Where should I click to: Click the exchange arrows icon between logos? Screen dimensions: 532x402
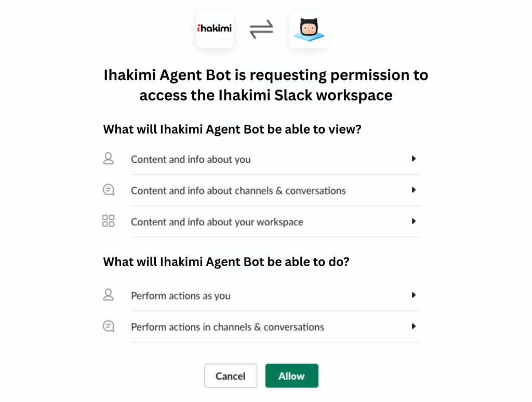[261, 30]
